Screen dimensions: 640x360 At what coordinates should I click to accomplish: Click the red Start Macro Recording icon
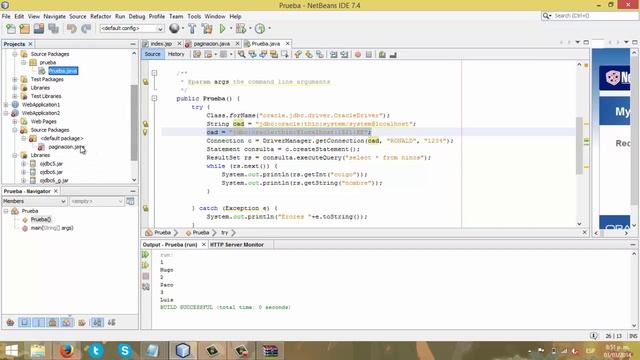tap(358, 55)
